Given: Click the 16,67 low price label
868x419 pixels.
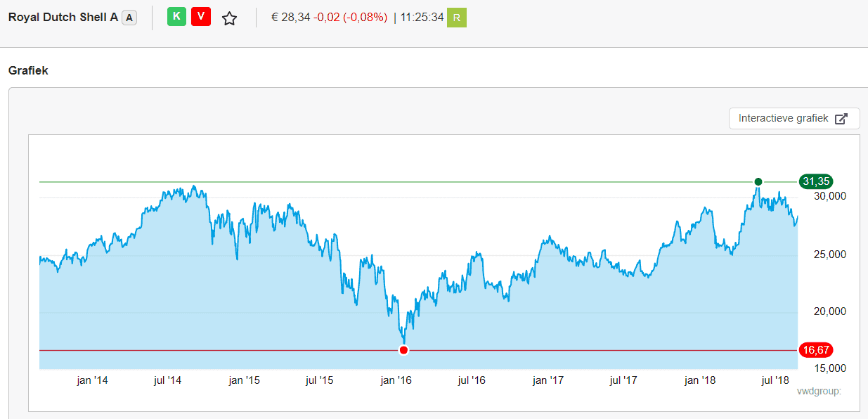Looking at the screenshot, I should tap(816, 349).
